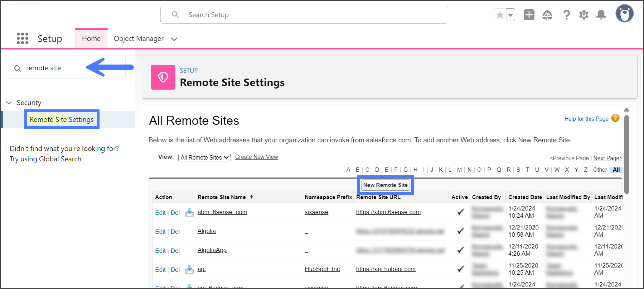
Task: Click the Active checkmark for Algolia row
Action: tap(460, 231)
